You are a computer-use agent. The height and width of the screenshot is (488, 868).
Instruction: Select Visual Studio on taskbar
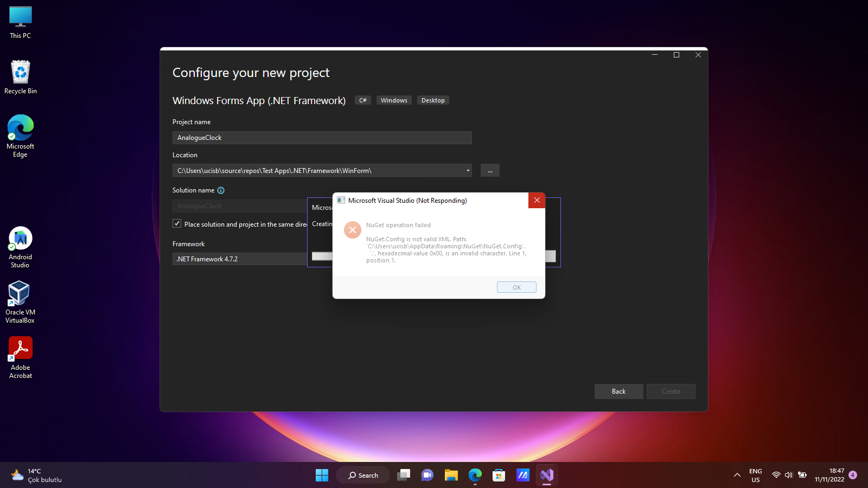pyautogui.click(x=547, y=475)
